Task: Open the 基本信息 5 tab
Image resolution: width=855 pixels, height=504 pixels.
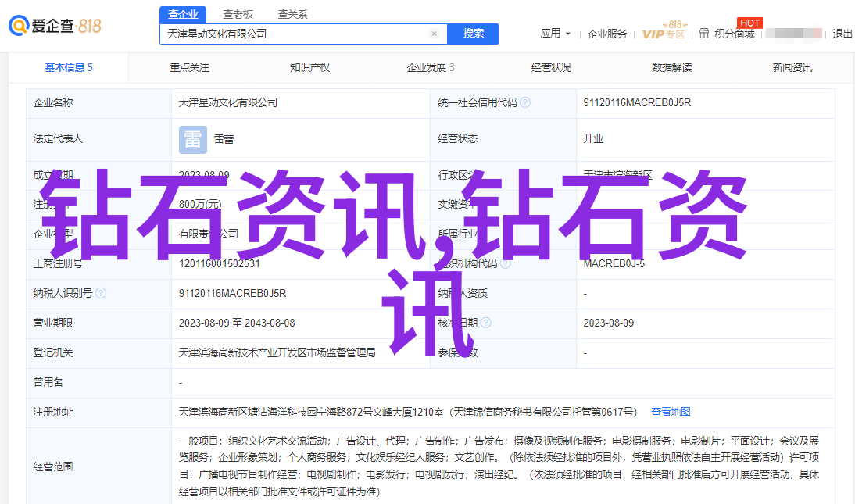Action: [x=69, y=68]
